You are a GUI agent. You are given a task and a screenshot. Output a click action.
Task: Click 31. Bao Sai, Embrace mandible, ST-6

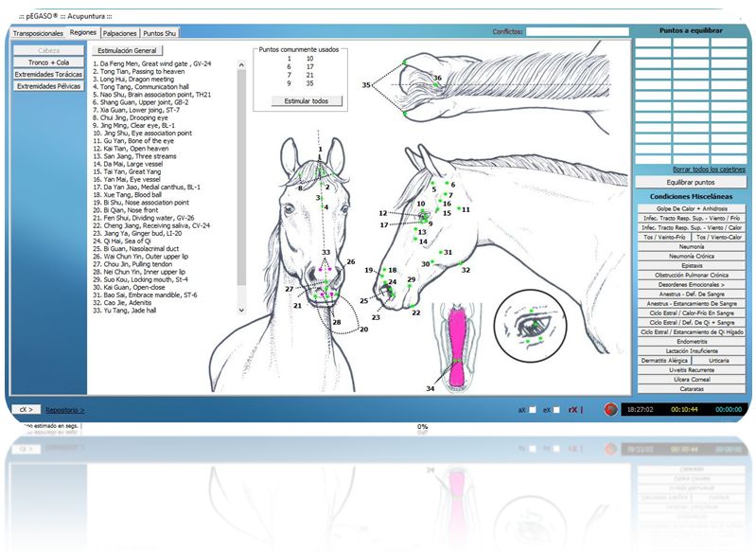(x=145, y=295)
